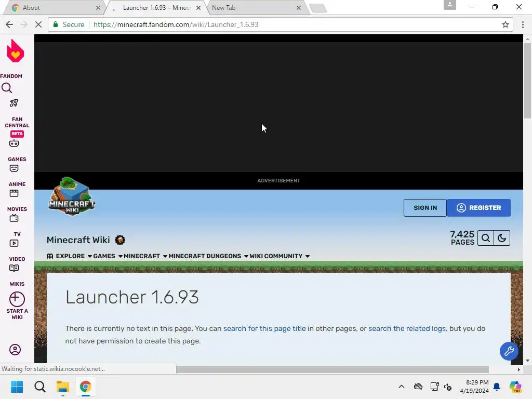Click the Minecraft Wiki logo image
The height and width of the screenshot is (399, 532).
pyautogui.click(x=72, y=196)
